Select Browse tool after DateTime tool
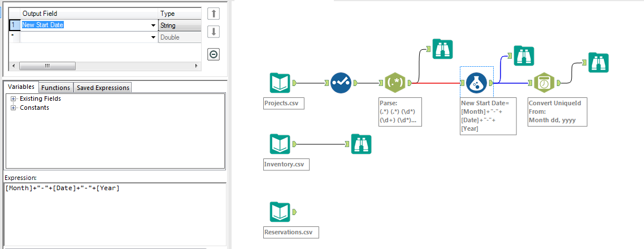Viewport: 644px width, 249px height. pos(598,63)
